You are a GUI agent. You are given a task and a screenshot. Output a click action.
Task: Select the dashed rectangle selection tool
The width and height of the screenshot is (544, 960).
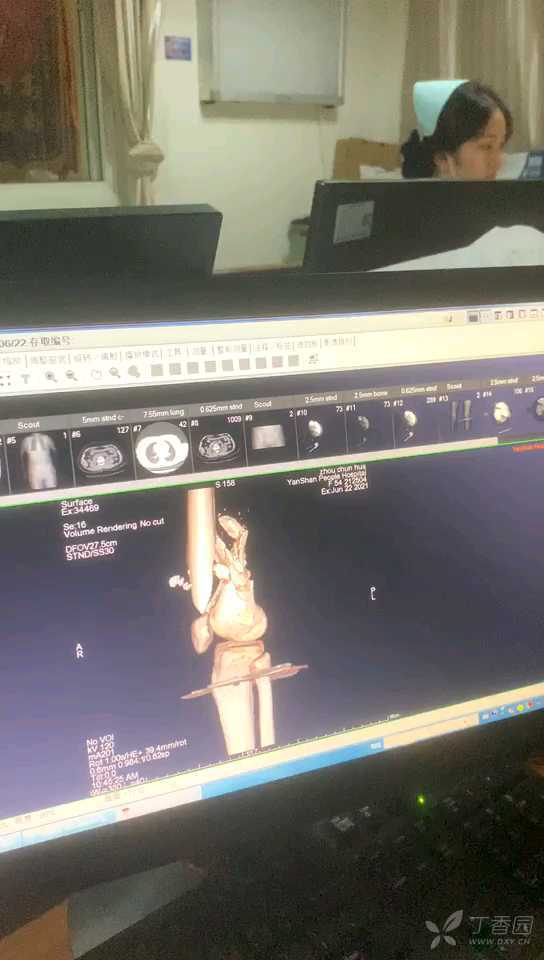5,380
